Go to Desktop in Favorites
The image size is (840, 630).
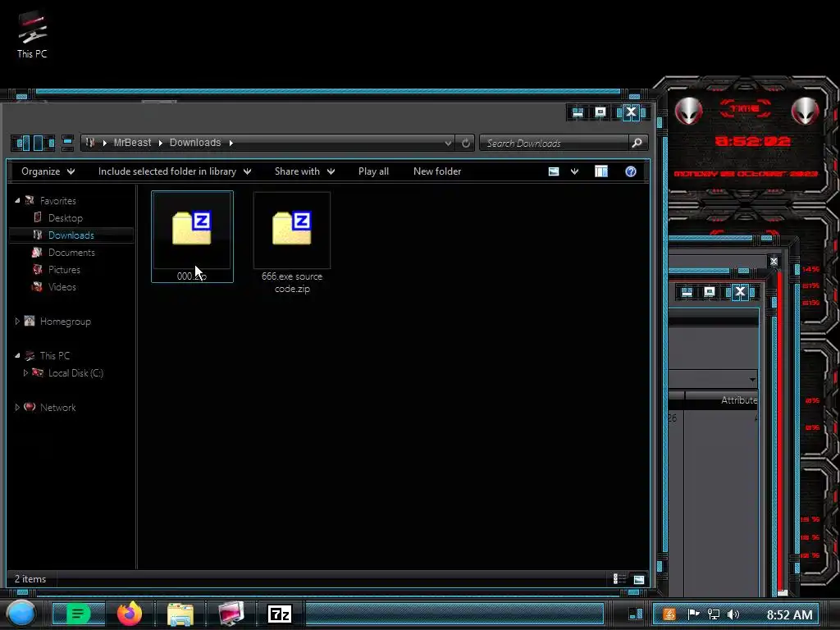point(66,218)
